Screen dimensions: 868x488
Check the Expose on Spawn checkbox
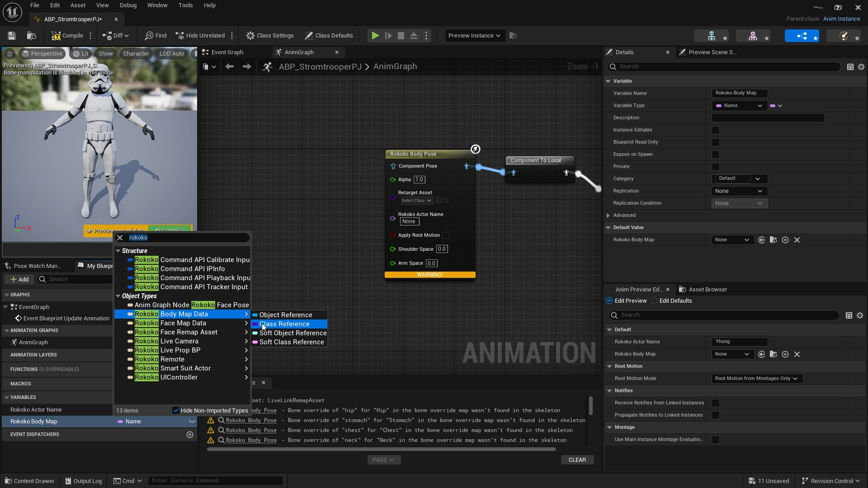(x=716, y=155)
